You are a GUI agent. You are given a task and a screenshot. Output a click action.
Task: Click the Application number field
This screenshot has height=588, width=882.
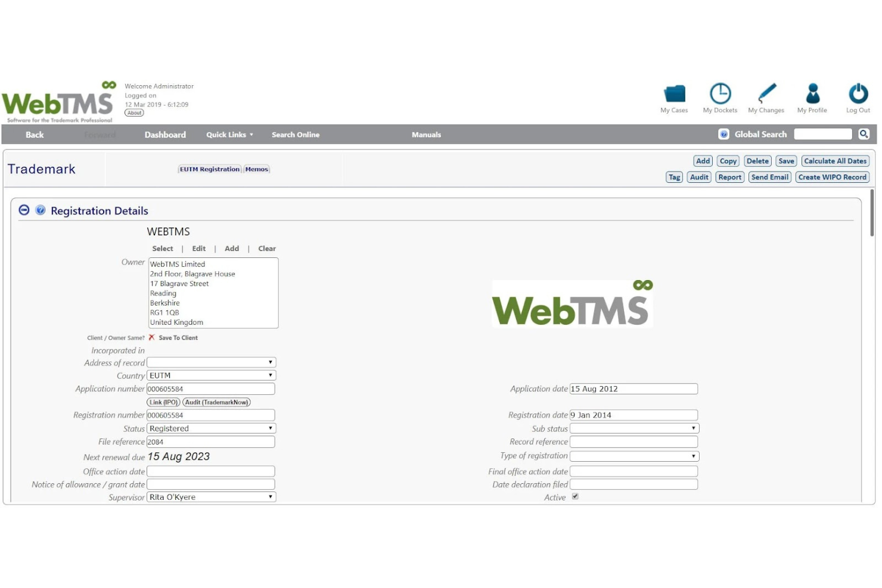point(211,389)
